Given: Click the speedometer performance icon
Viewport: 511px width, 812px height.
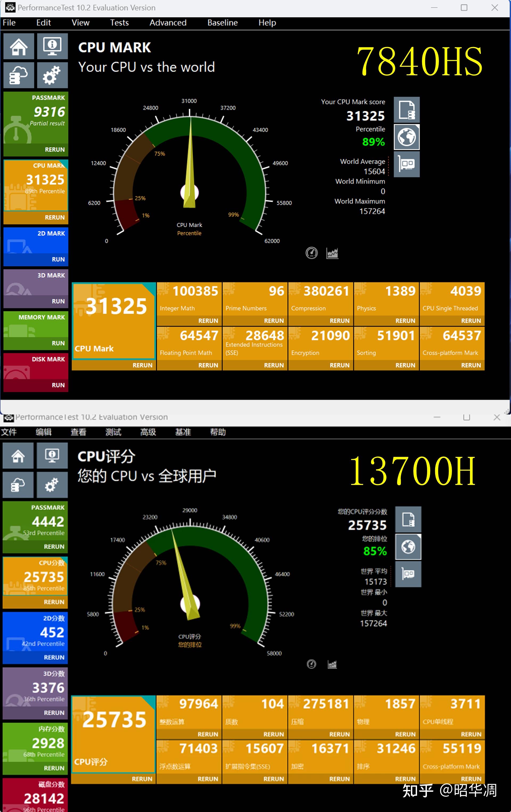Looking at the screenshot, I should coord(310,254).
